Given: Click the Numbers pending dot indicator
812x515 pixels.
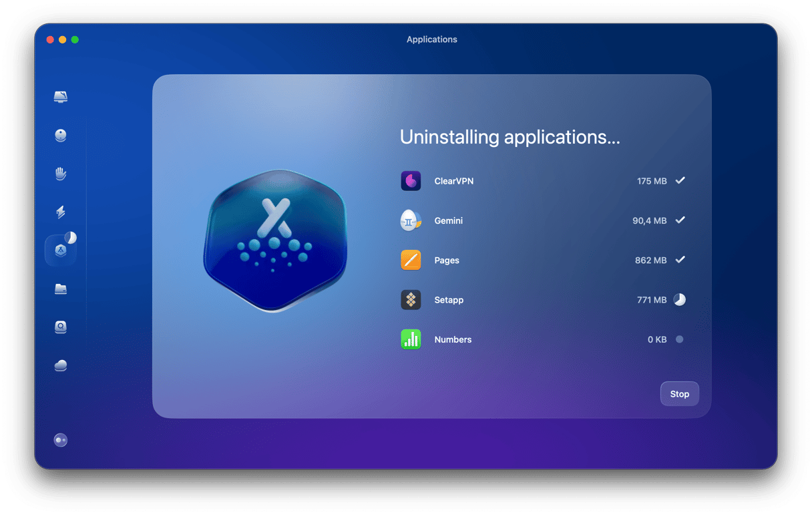Looking at the screenshot, I should [x=680, y=339].
